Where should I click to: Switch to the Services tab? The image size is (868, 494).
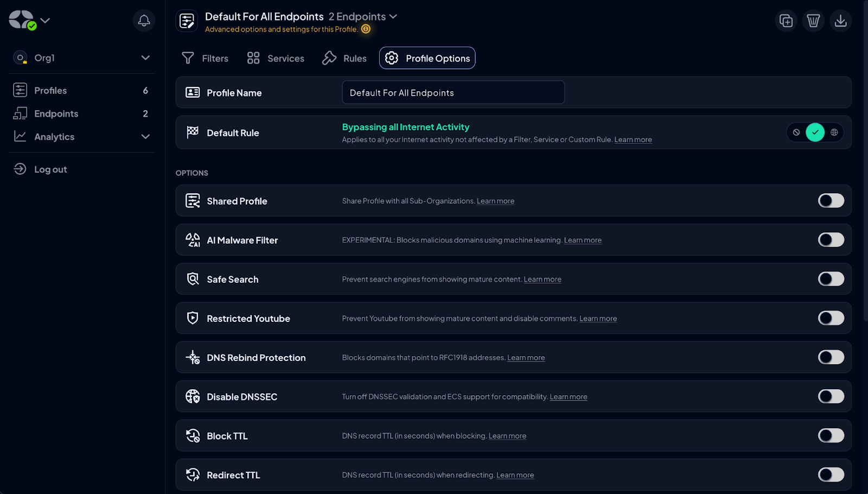(276, 58)
